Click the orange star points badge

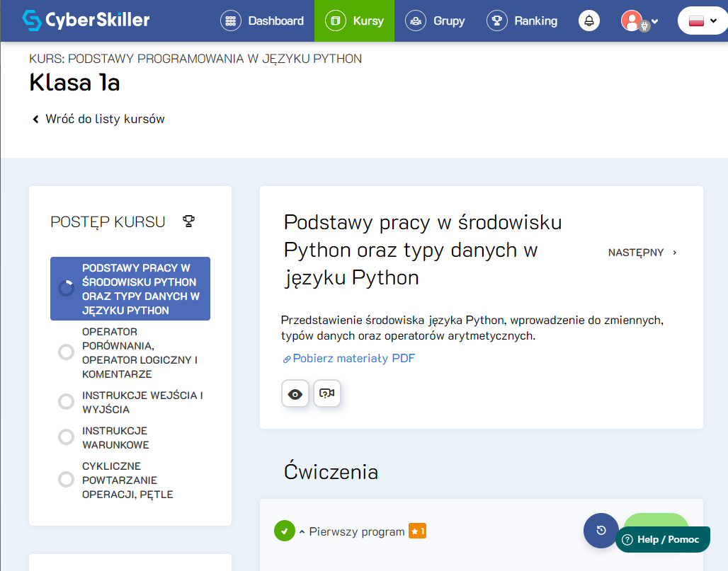(x=417, y=531)
